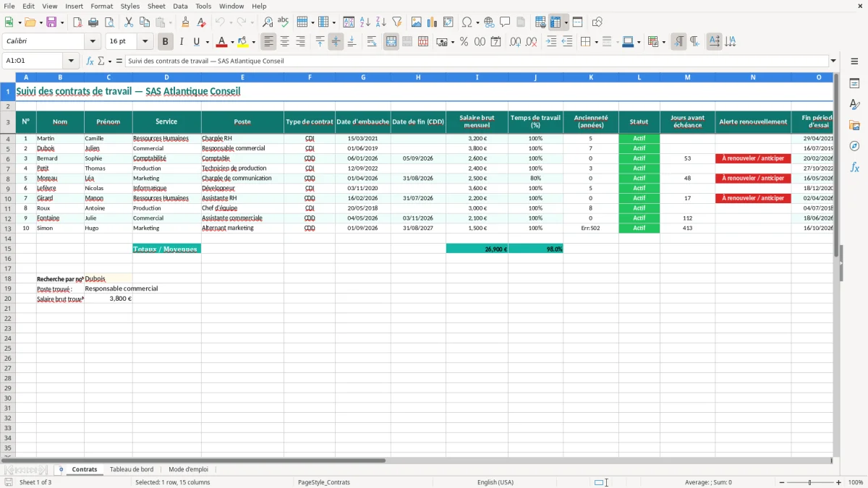Viewport: 868px width, 488px height.
Task: Open sidebar Navigator compass icon
Action: 854,146
